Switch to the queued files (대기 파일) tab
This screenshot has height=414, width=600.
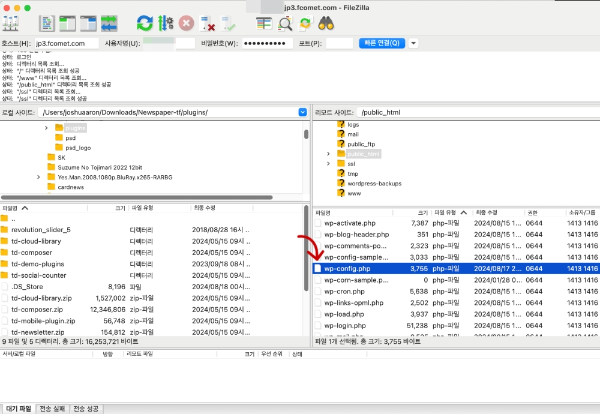18,409
